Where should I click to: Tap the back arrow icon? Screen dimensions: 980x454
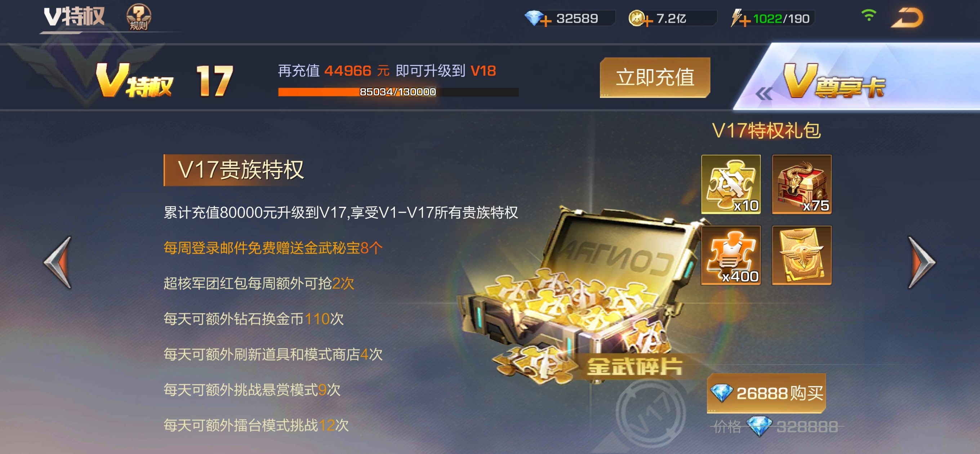907,18
